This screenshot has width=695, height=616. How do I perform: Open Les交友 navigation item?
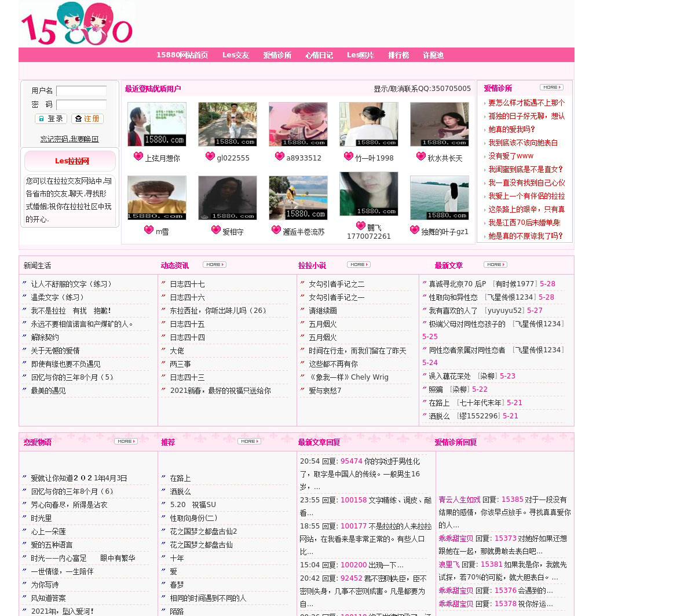[x=236, y=55]
